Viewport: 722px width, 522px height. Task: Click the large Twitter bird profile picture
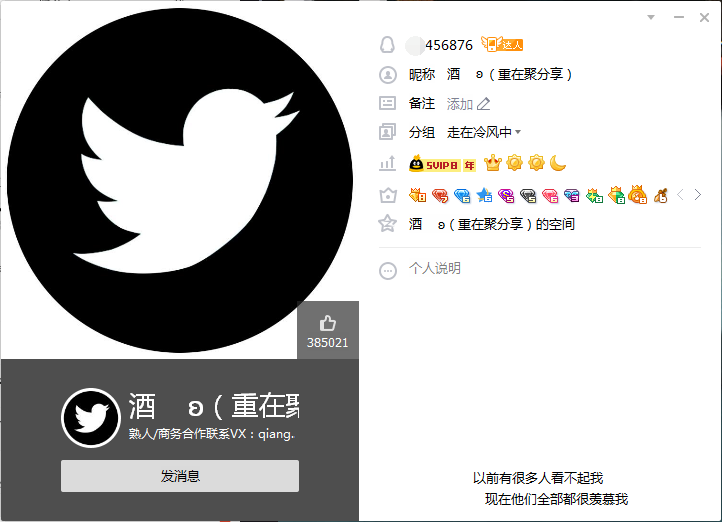[x=180, y=180]
